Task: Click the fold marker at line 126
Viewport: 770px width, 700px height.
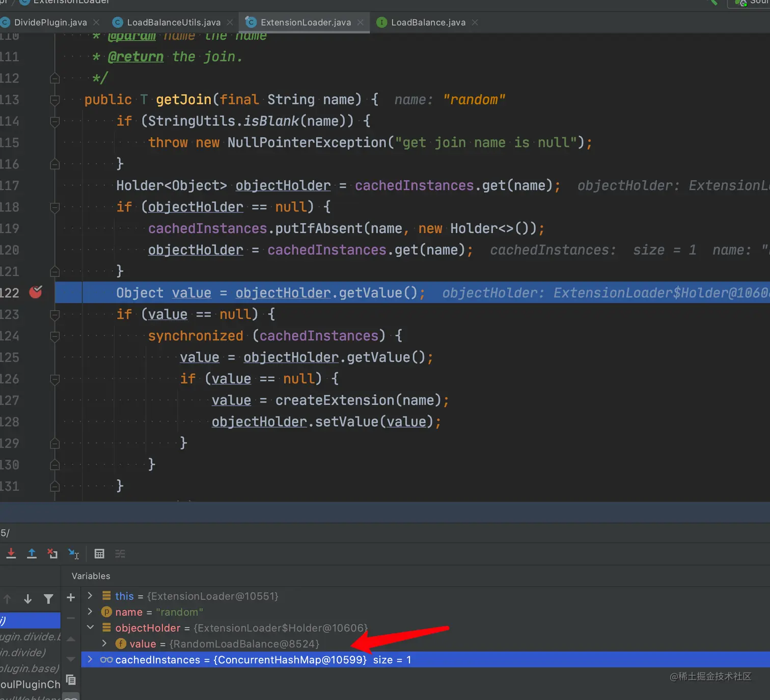Action: (55, 379)
